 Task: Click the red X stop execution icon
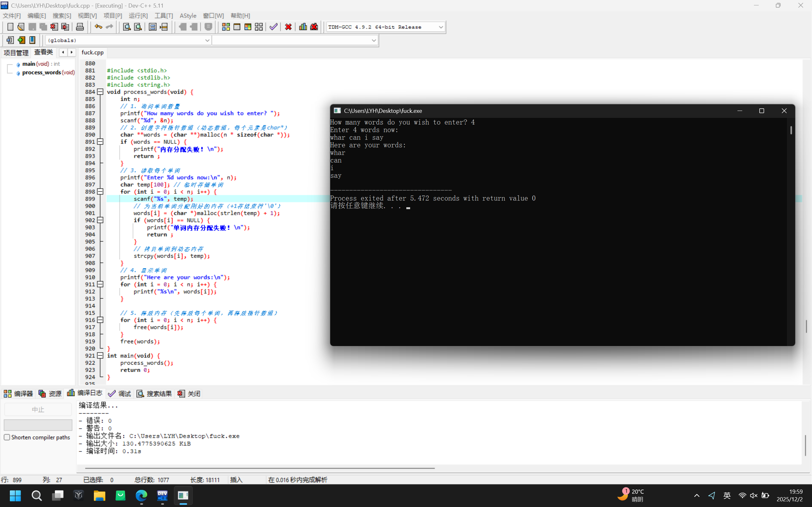point(288,27)
